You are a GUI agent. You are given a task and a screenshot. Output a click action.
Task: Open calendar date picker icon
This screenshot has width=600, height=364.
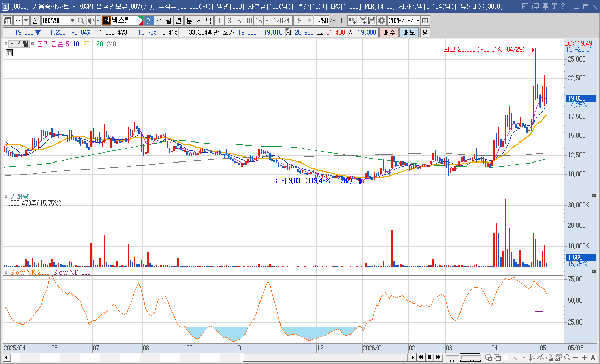tap(425, 21)
